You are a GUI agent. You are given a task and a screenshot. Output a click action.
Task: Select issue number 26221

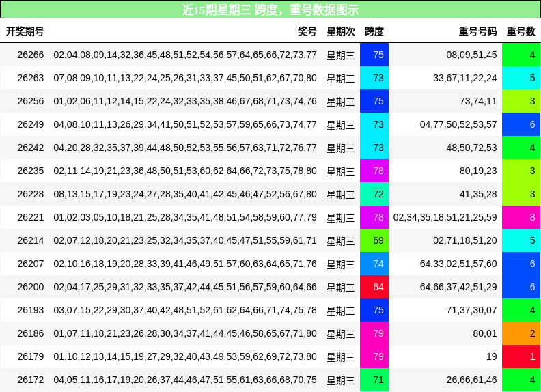[31, 217]
